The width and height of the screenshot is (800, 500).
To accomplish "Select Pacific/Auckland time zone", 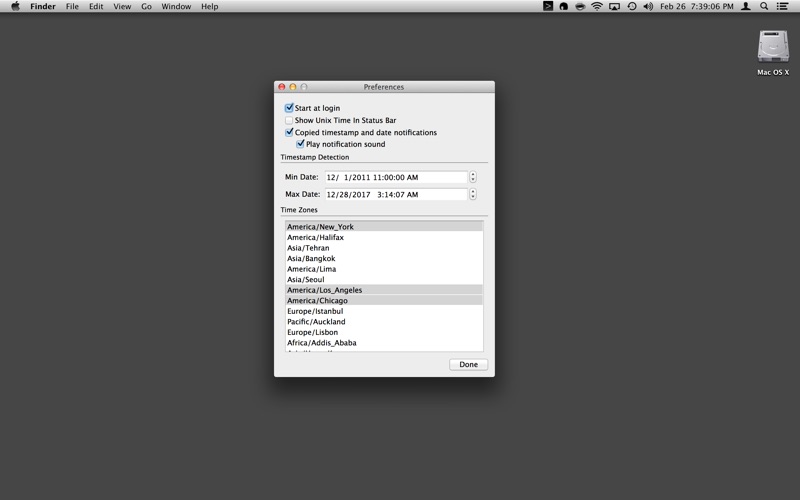I will [x=384, y=321].
